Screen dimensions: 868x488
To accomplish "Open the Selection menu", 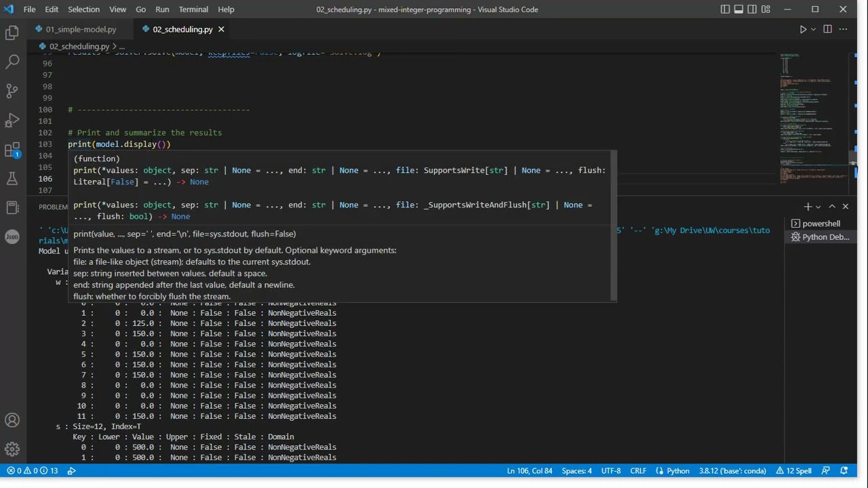I will click(x=83, y=9).
